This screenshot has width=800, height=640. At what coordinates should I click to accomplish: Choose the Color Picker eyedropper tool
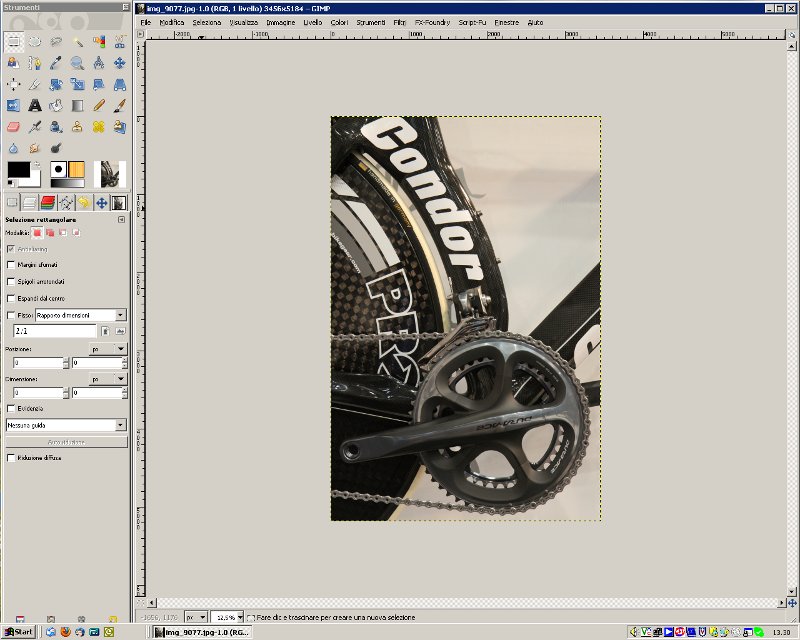56,62
